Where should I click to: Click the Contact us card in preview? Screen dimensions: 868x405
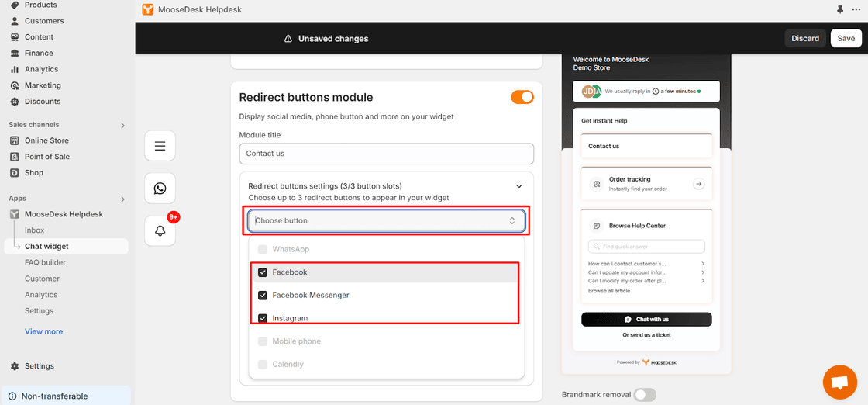pos(646,147)
